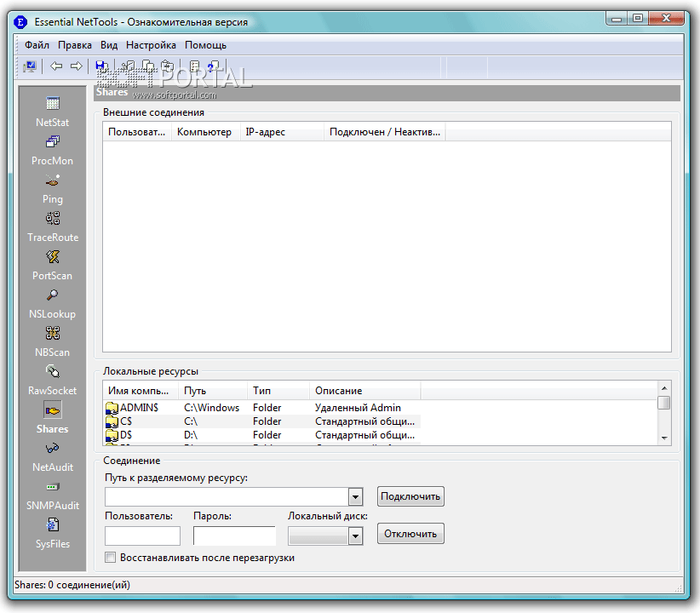Viewport: 700px width, 613px height.
Task: Open the NetAudit tool
Action: (x=53, y=458)
